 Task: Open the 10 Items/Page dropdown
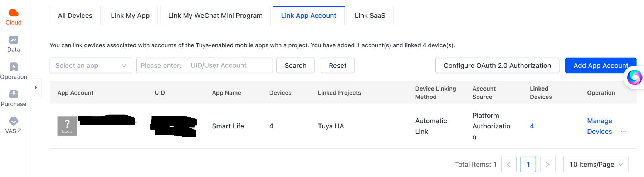[596, 165]
